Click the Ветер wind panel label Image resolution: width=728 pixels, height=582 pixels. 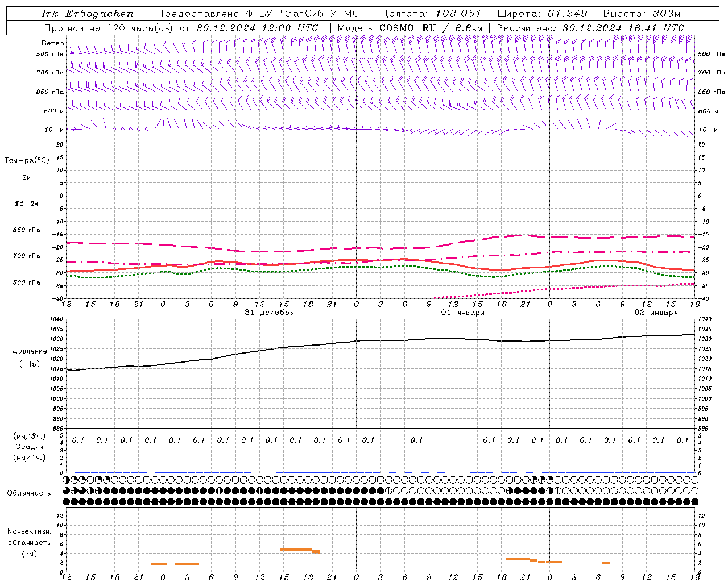click(52, 43)
